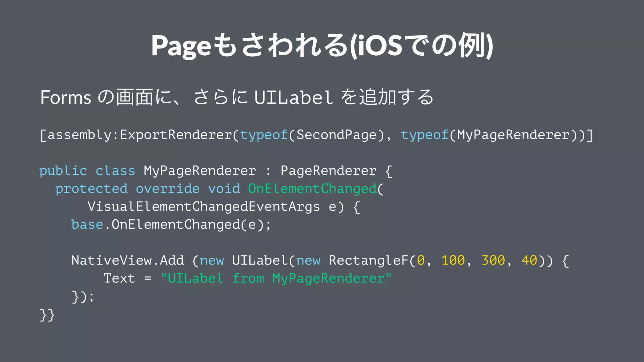
Task: Click 'RectangleF(' in the code
Action: point(373,261)
